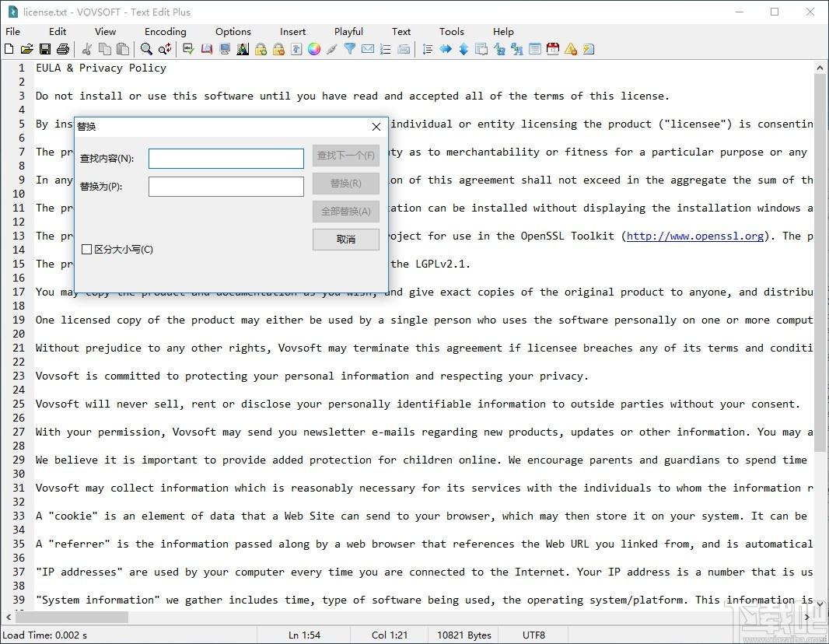
Task: Open Find with the magnifying glass icon
Action: [146, 49]
